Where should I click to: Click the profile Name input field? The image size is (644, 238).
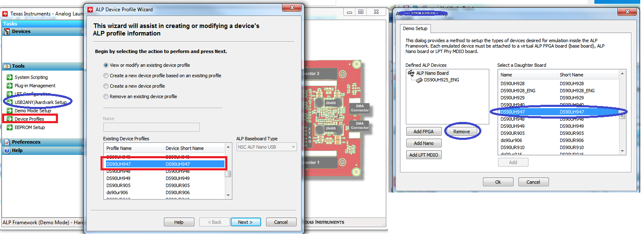coord(151,127)
